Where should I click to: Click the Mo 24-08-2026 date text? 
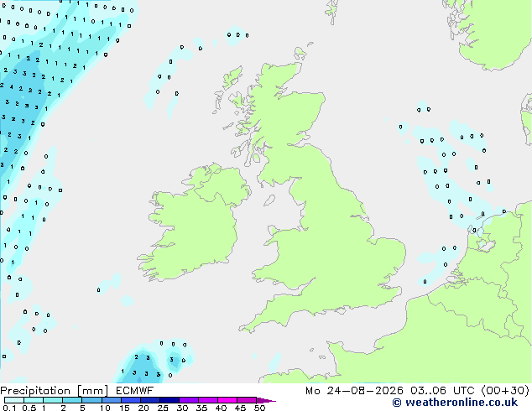pyautogui.click(x=354, y=391)
